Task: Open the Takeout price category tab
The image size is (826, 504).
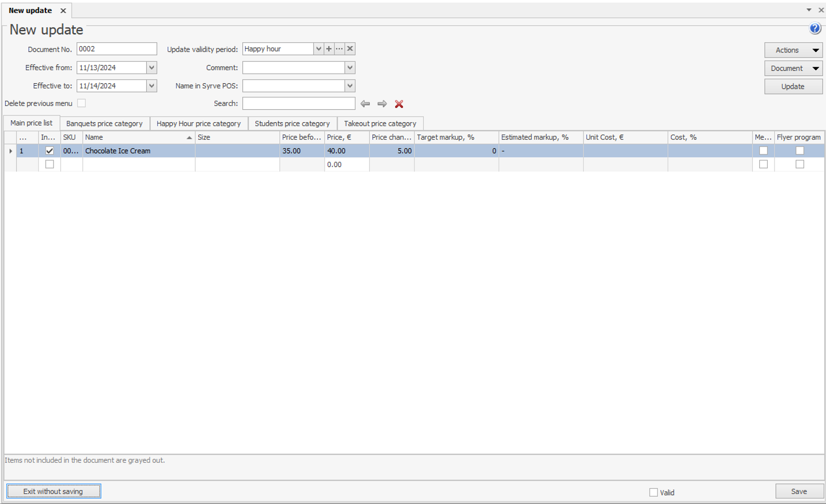Action: click(380, 124)
